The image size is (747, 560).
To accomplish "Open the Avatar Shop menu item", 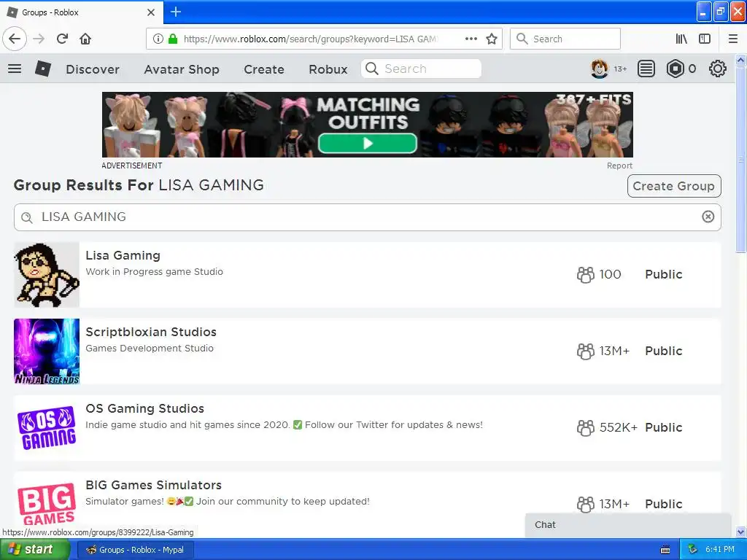I will 182,69.
